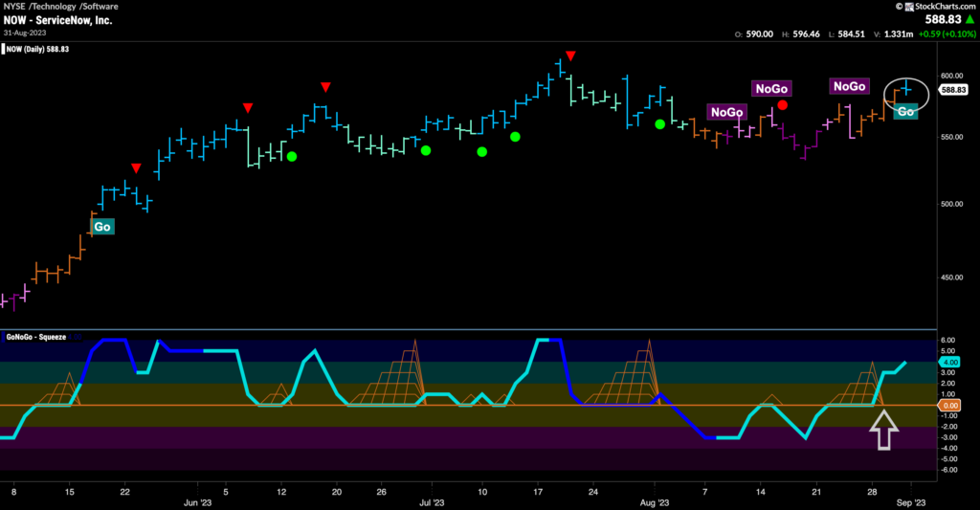Click the red triangle at the July peak

(x=570, y=55)
